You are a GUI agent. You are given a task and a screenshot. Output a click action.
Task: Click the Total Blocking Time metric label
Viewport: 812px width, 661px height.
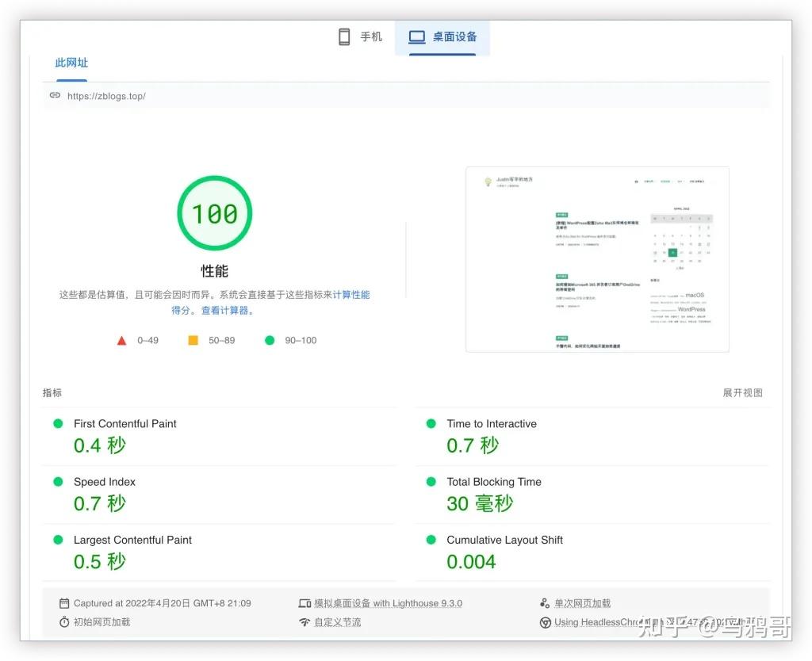click(493, 482)
